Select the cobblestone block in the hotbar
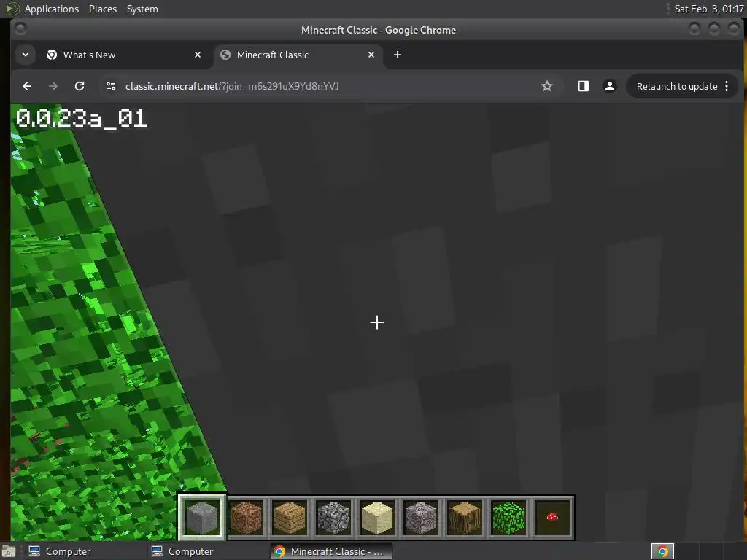Image resolution: width=747 pixels, height=560 pixels. 333,517
